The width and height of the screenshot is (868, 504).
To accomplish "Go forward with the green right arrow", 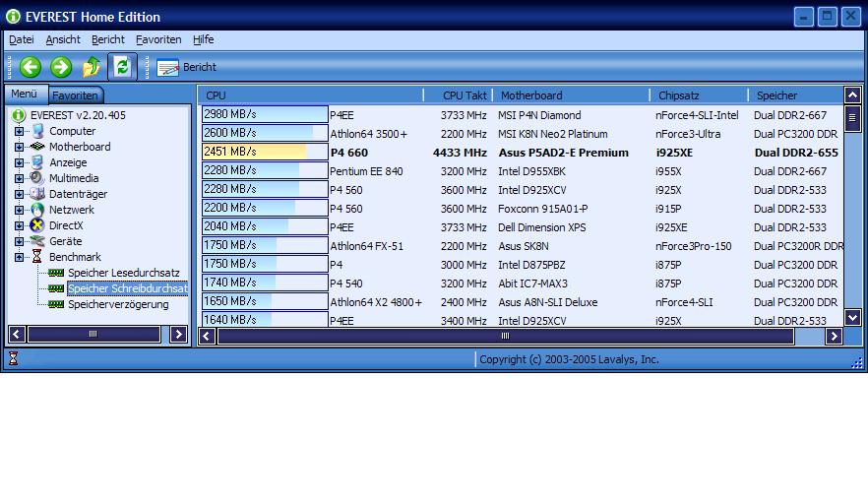I will pyautogui.click(x=61, y=67).
